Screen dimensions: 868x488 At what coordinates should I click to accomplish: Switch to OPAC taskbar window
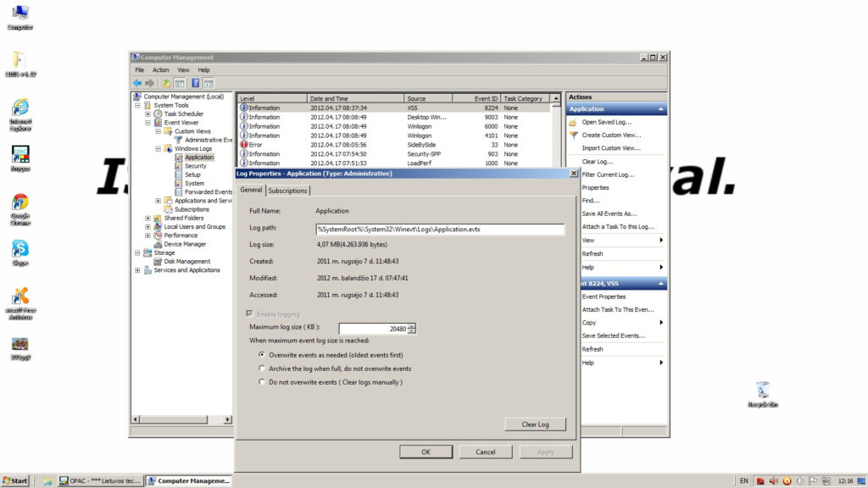click(x=100, y=481)
